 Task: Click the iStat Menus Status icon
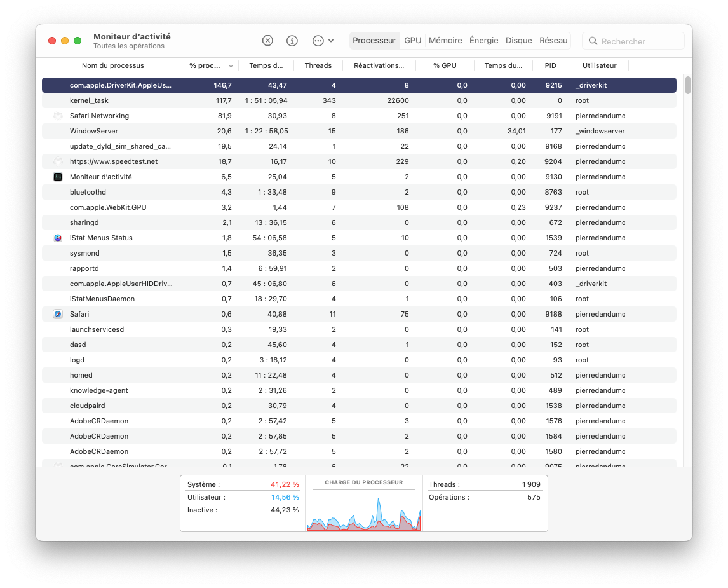(58, 238)
